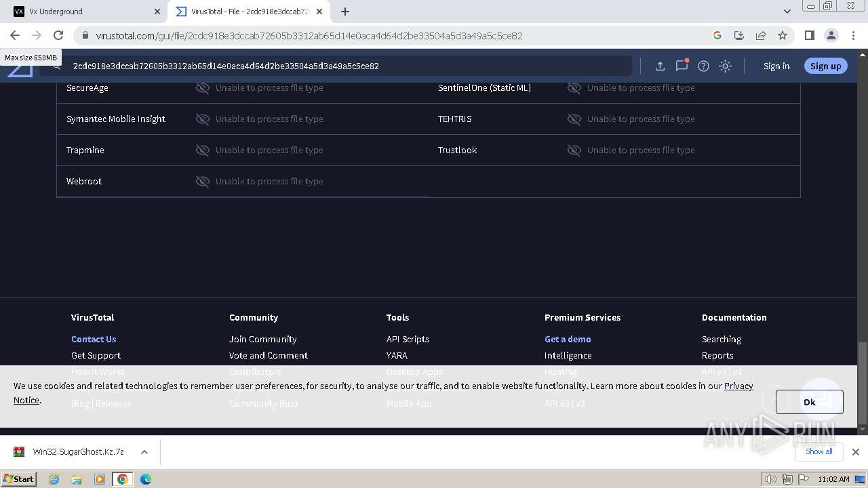Click the Sign in link

tap(776, 66)
